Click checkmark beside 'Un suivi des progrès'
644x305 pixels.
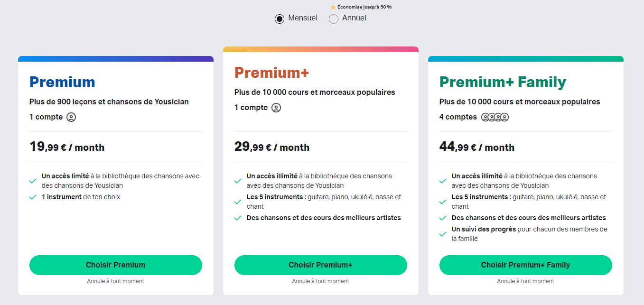[443, 234]
